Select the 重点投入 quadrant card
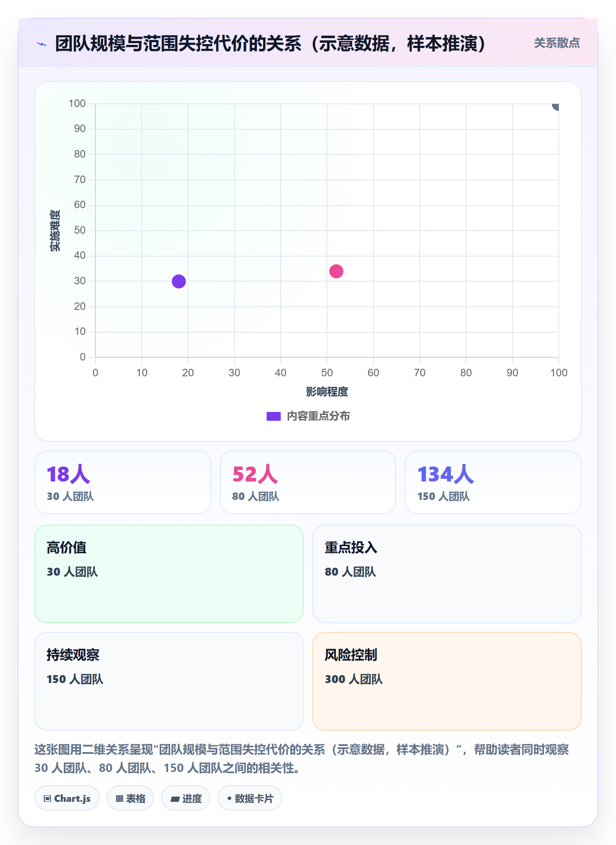Screen dimensions: 616x845 click(x=447, y=574)
